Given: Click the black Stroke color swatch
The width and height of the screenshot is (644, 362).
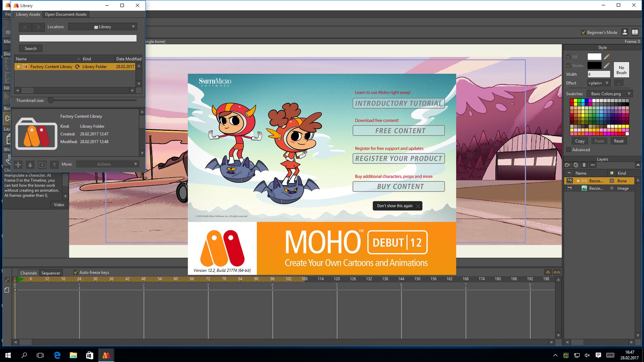Looking at the screenshot, I should point(594,65).
